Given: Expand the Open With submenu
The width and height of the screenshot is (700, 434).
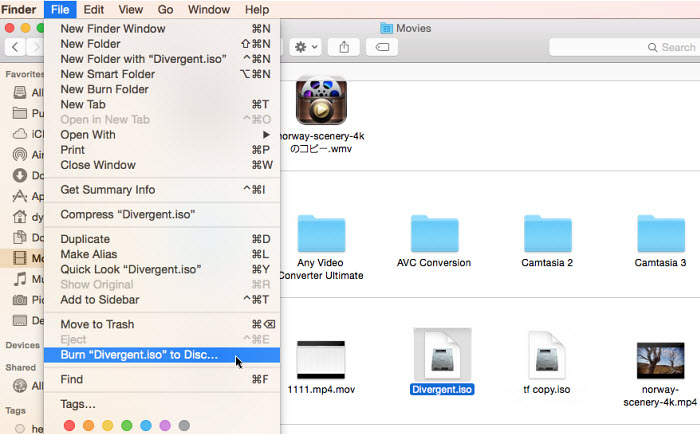Looking at the screenshot, I should point(162,135).
